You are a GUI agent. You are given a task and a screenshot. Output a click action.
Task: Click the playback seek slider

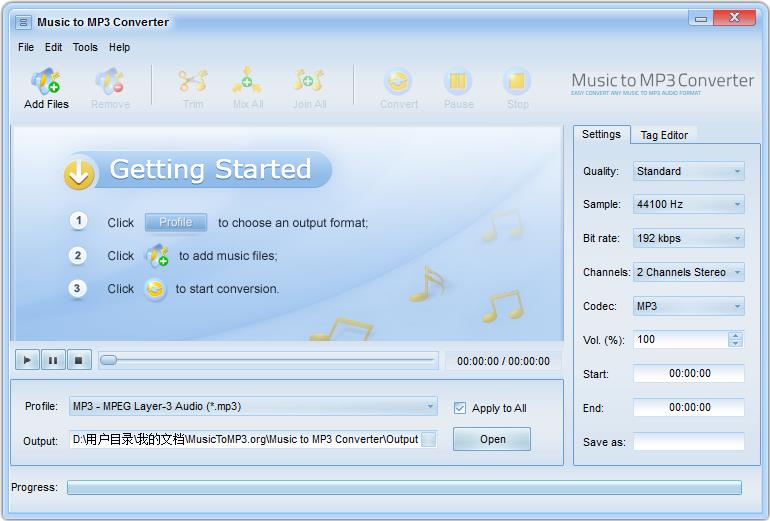coord(270,360)
